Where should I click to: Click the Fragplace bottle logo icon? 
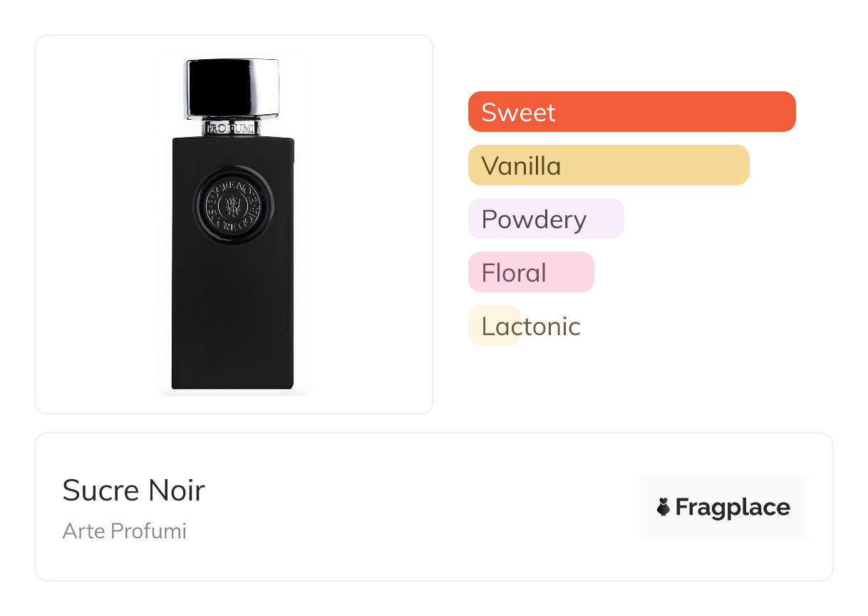(663, 507)
